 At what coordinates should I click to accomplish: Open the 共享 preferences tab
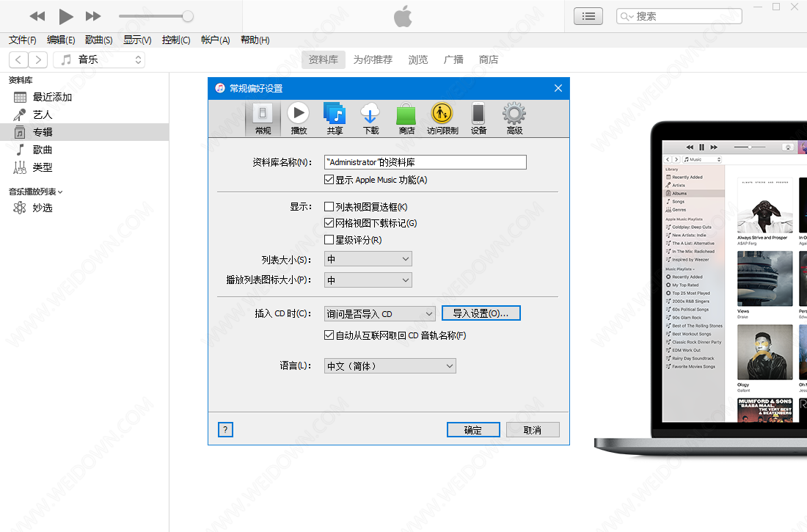[x=335, y=119]
